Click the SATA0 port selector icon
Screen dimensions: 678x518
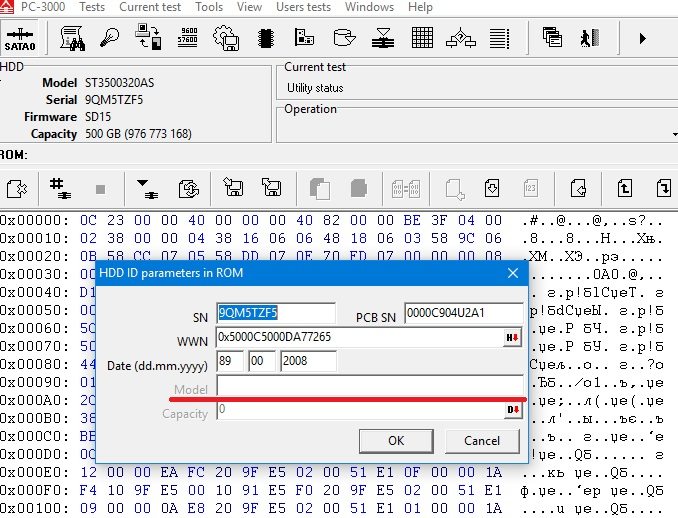(x=20, y=39)
